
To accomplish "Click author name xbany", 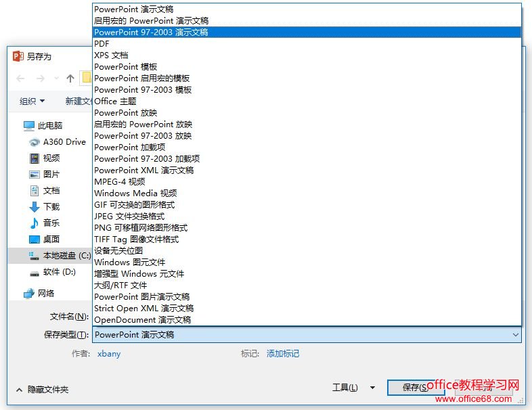I will click(109, 354).
